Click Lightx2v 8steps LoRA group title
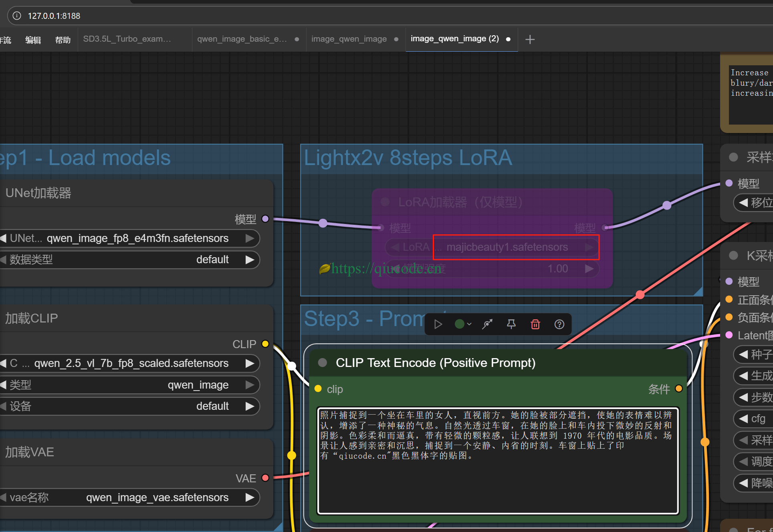 pos(408,157)
